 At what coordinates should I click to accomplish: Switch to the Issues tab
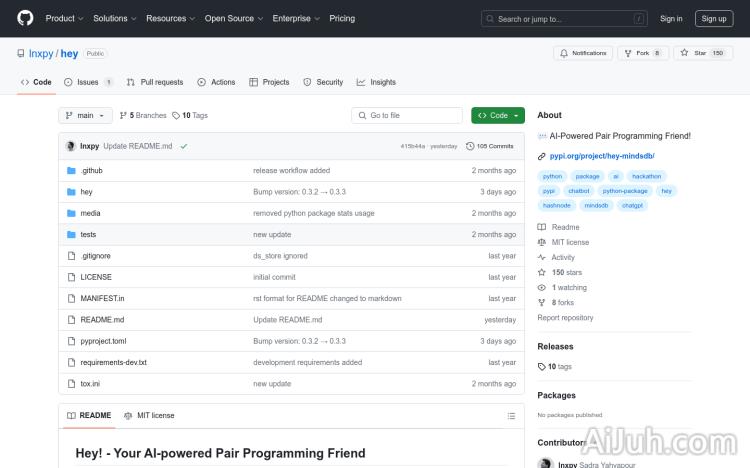point(88,82)
